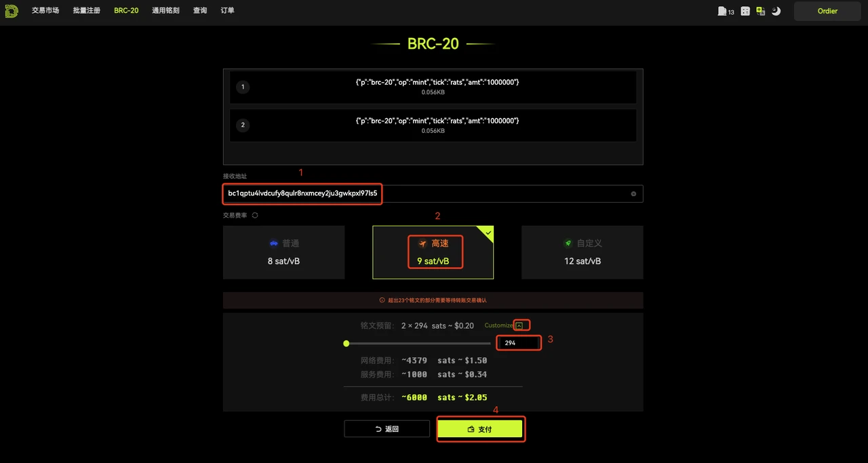Click the 294 sats value input
The width and height of the screenshot is (868, 463).
pos(519,344)
